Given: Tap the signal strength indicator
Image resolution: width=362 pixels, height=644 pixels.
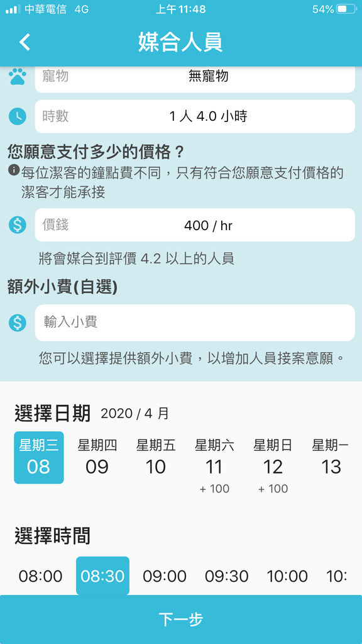Looking at the screenshot, I should (13, 9).
